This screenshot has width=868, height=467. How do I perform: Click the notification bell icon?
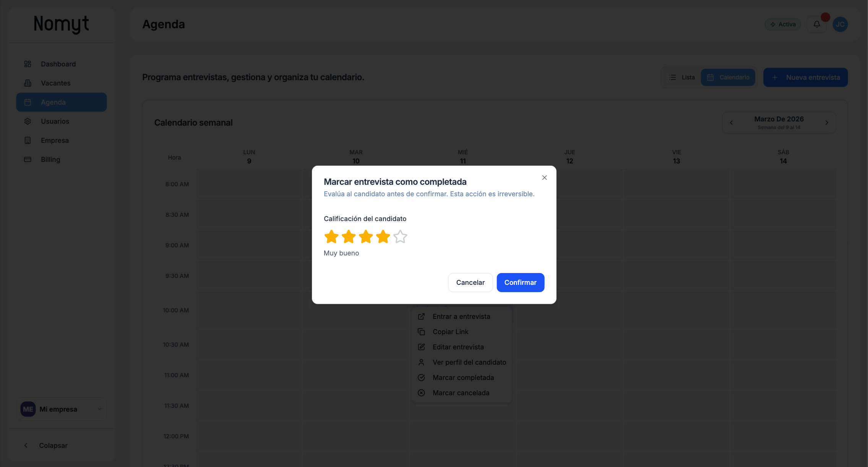[816, 24]
